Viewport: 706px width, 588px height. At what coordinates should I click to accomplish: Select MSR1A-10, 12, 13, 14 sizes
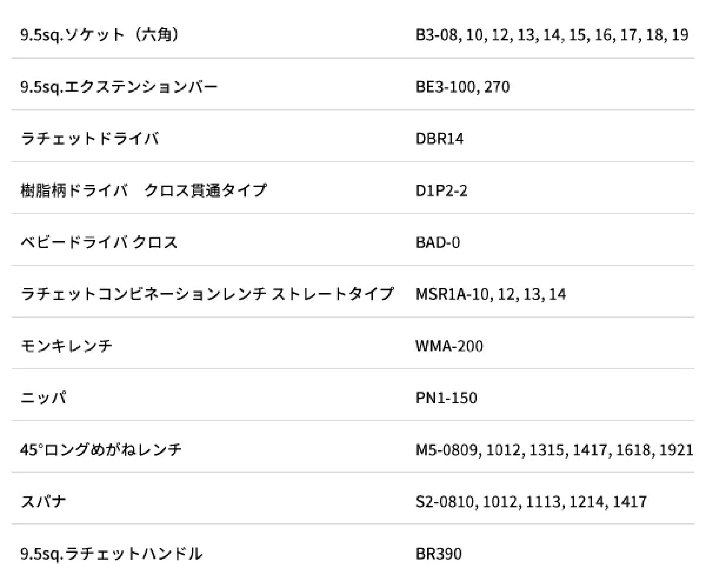tap(491, 294)
